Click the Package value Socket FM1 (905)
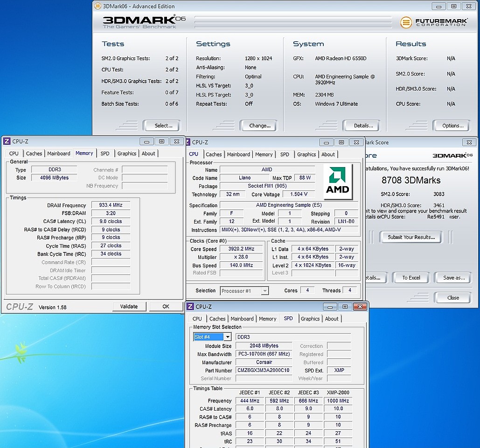 tap(267, 186)
